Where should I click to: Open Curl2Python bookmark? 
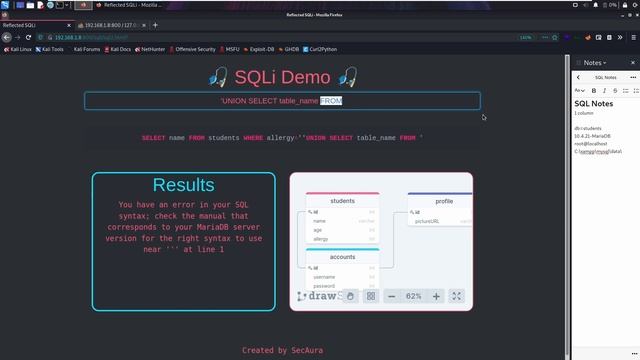320,49
